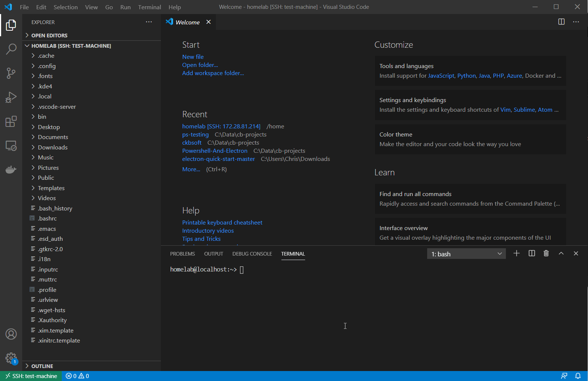Viewport: 588px width, 381px height.
Task: Open errors and warnings status item
Action: (x=77, y=376)
